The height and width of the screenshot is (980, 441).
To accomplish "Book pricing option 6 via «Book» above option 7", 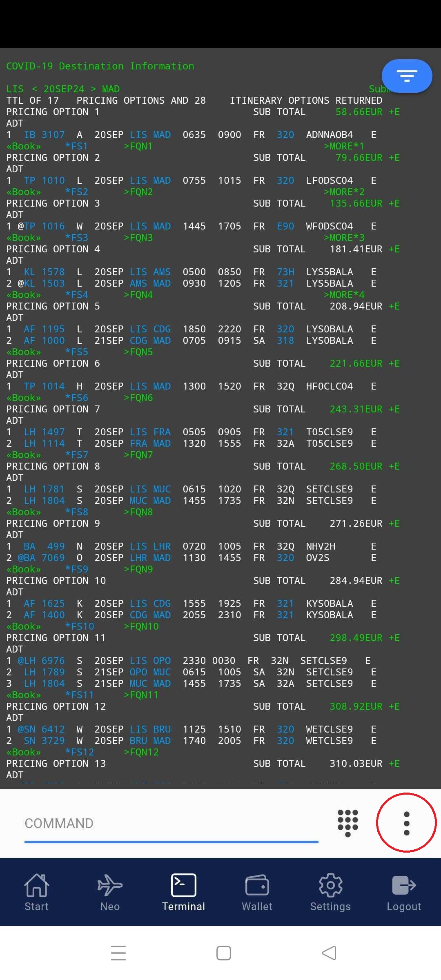I will 24,398.
